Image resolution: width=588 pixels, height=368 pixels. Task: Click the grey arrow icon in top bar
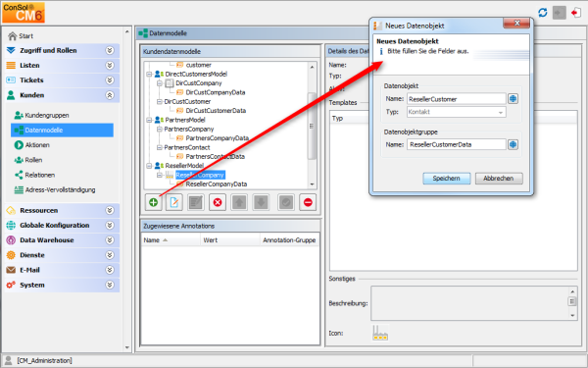(560, 13)
